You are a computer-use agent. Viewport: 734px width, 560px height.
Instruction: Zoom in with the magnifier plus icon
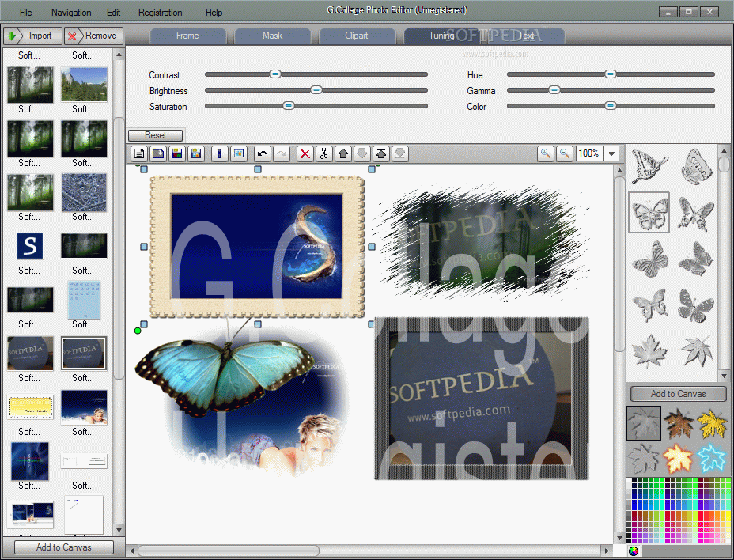pyautogui.click(x=545, y=153)
